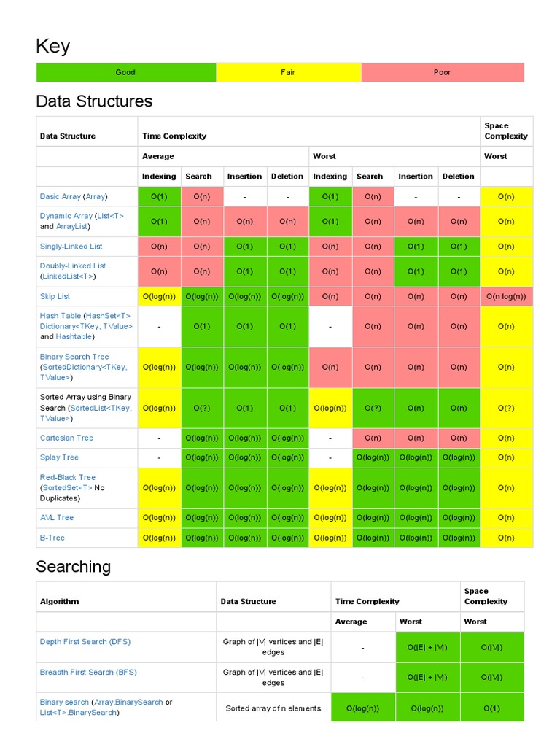Click the green Good key swatch
Viewport: 560px width, 747px height.
click(x=126, y=72)
